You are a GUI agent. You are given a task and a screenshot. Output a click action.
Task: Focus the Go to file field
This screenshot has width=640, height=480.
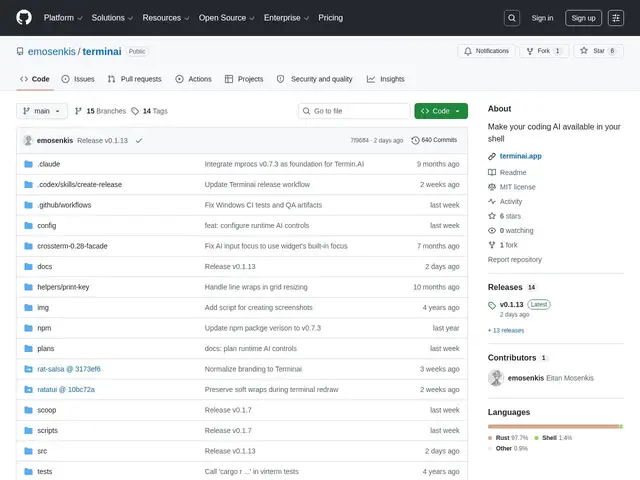[354, 111]
